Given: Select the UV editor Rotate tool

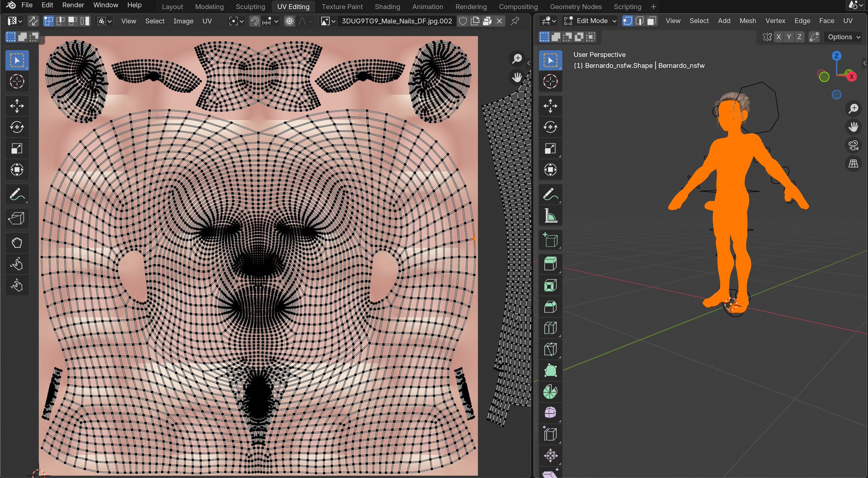Looking at the screenshot, I should point(17,127).
